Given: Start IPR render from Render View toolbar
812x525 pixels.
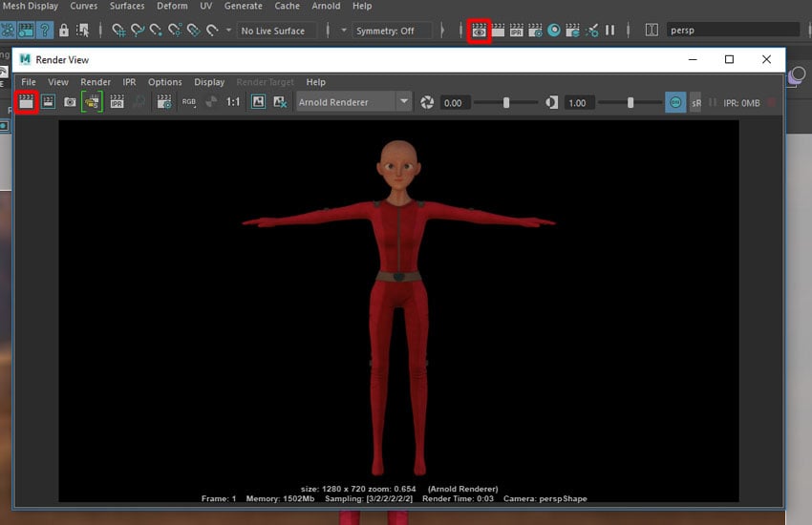Looking at the screenshot, I should [x=117, y=101].
